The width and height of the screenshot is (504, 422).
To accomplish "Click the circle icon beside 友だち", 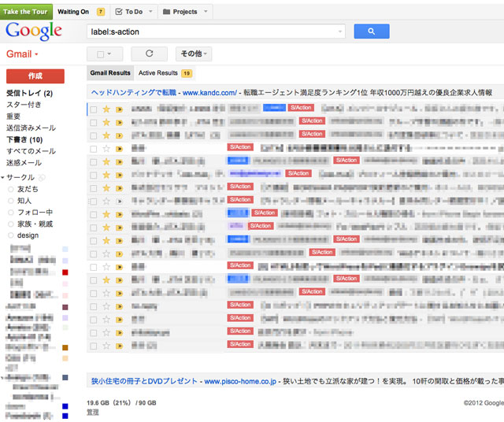I will 10,189.
